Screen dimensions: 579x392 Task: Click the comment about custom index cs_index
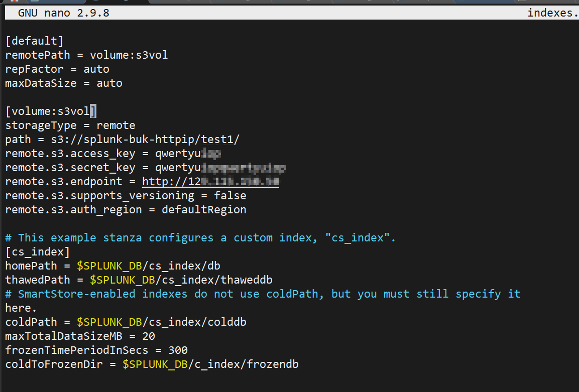(x=200, y=237)
